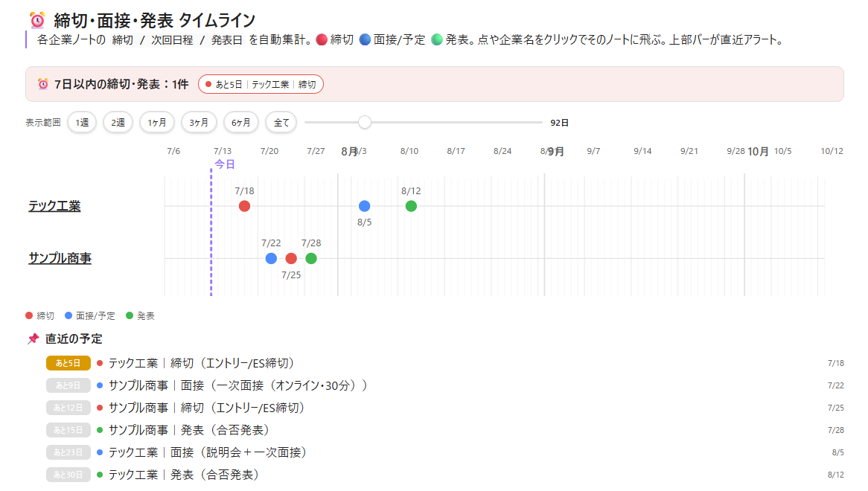Open the テック工業 company note link
The width and height of the screenshot is (868, 491).
coord(54,205)
